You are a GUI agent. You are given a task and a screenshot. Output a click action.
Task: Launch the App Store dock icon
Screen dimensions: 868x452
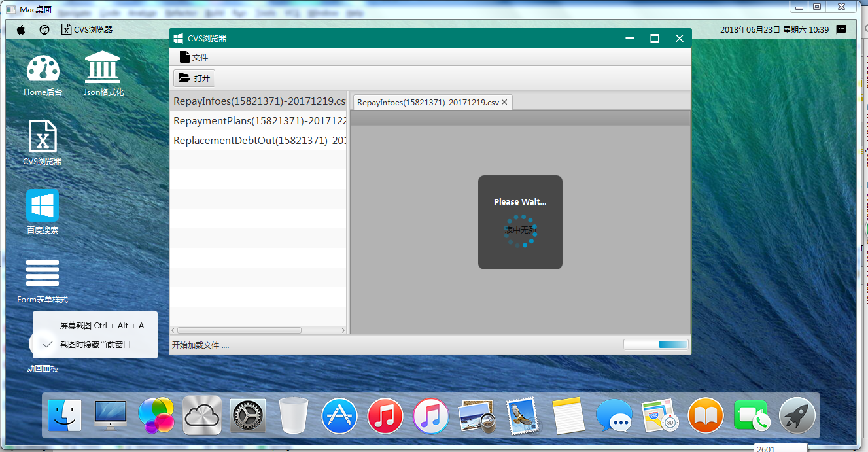click(x=339, y=416)
